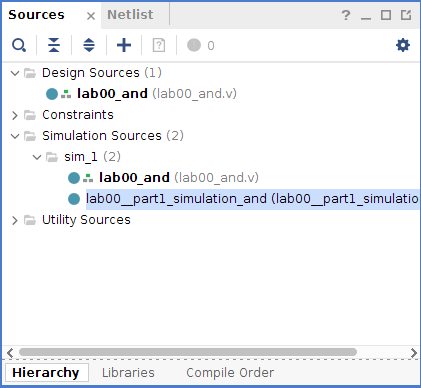Close the Sources tab with X
Viewport: 421px width, 388px height.
[x=91, y=16]
